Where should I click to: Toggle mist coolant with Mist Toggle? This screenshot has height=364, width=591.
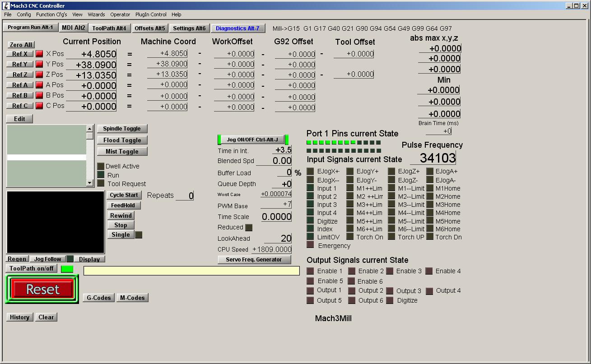point(122,151)
